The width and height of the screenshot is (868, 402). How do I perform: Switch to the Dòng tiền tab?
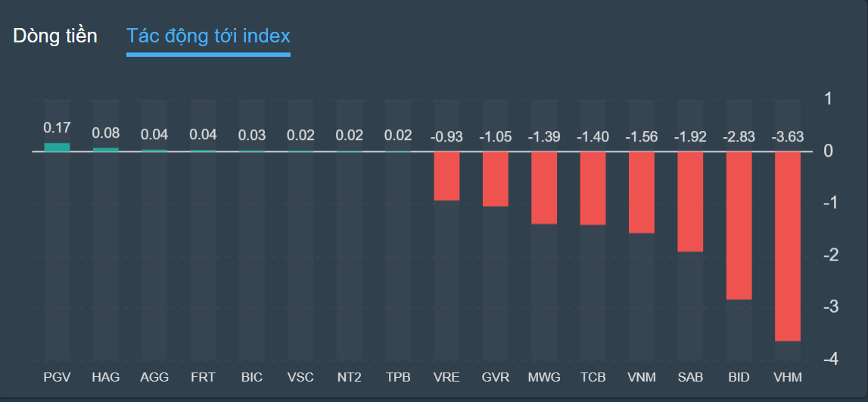tap(55, 36)
